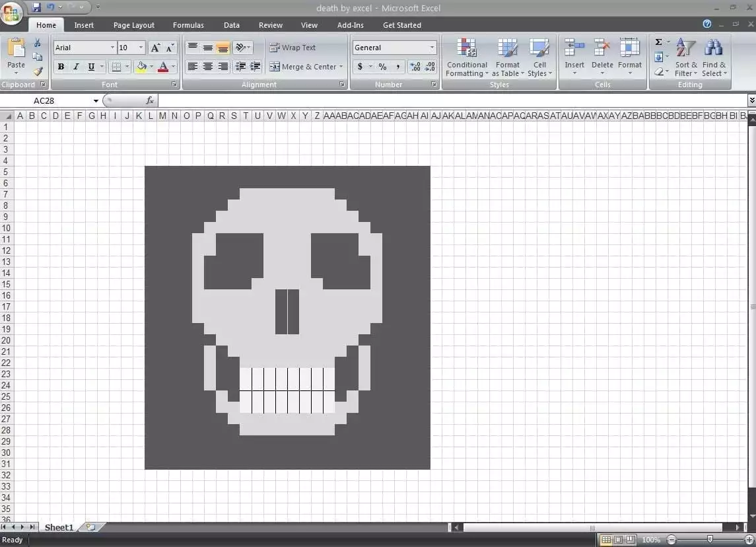Click the Find & Select binoculars icon
Image resolution: width=756 pixels, height=547 pixels.
[x=714, y=48]
